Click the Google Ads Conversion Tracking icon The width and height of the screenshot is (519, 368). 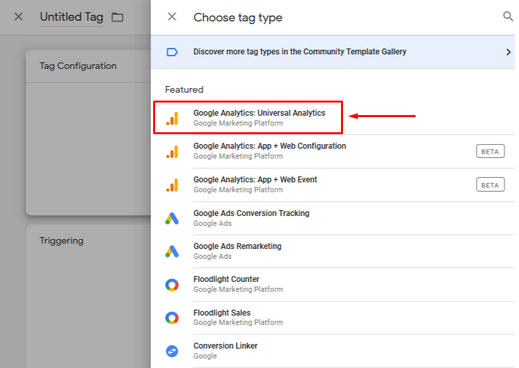coord(172,219)
